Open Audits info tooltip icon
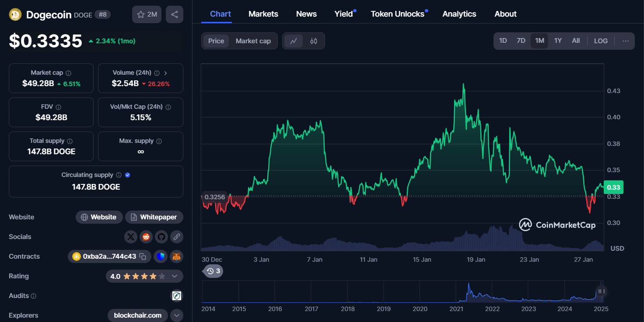Viewport: 644px width, 322px height. coord(34,296)
